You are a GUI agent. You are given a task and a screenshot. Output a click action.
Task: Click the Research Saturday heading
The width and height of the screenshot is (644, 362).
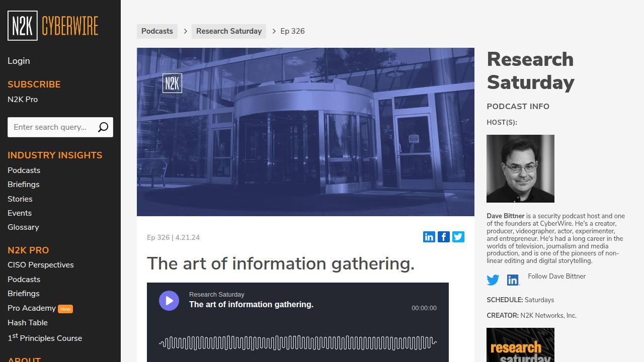530,71
